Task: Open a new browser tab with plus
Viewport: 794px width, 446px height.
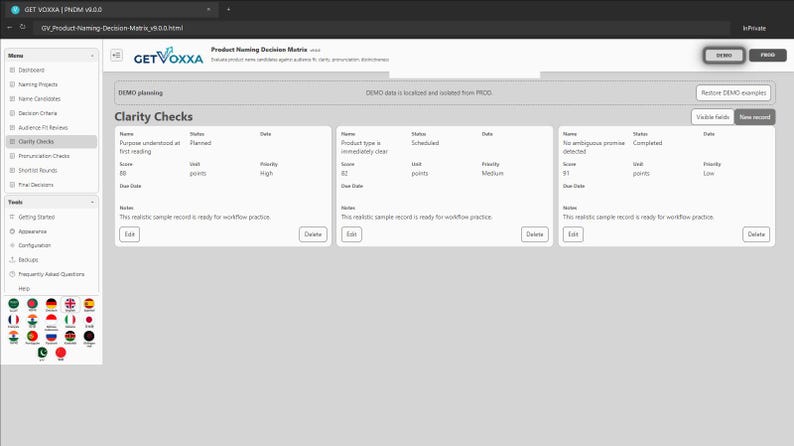Action: 228,9
